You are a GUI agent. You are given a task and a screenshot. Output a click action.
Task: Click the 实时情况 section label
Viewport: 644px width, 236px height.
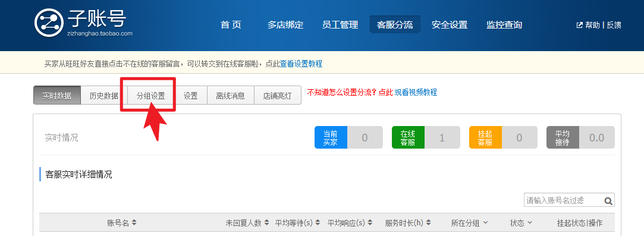61,137
